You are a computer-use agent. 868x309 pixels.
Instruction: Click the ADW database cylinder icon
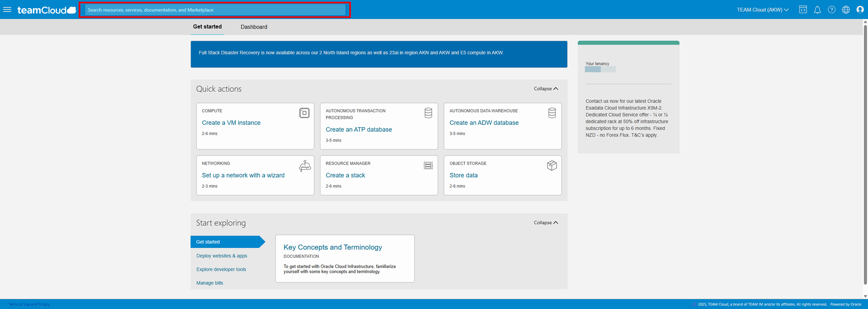(552, 113)
